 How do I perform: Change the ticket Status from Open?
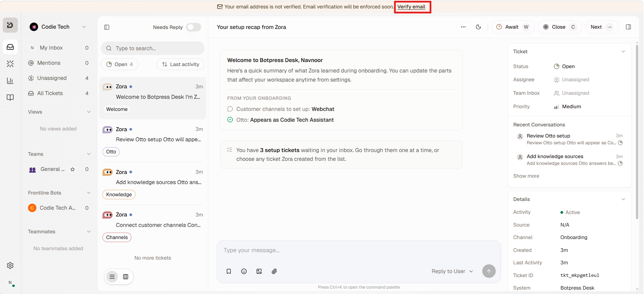(x=564, y=66)
